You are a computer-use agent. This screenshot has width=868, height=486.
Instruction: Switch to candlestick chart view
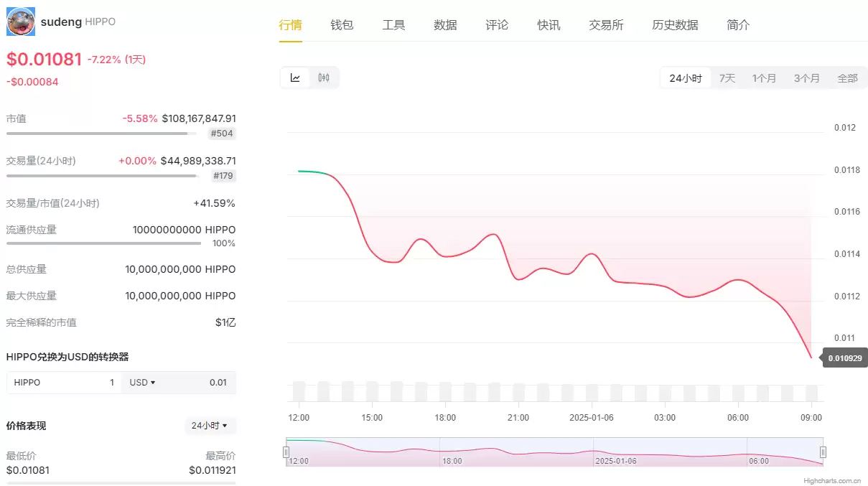[x=323, y=78]
